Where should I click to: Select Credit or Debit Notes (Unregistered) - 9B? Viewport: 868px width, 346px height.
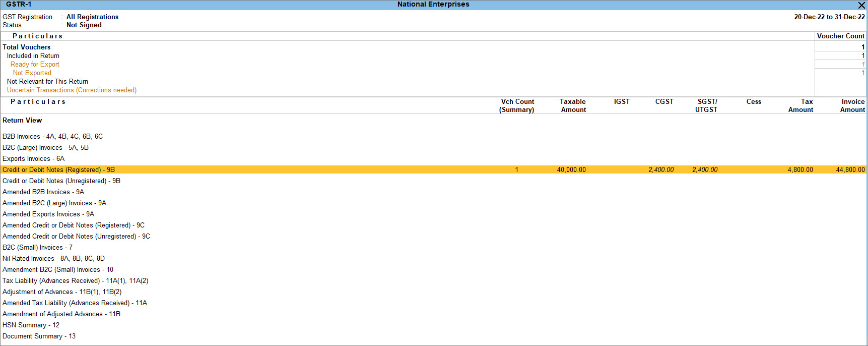[61, 181]
